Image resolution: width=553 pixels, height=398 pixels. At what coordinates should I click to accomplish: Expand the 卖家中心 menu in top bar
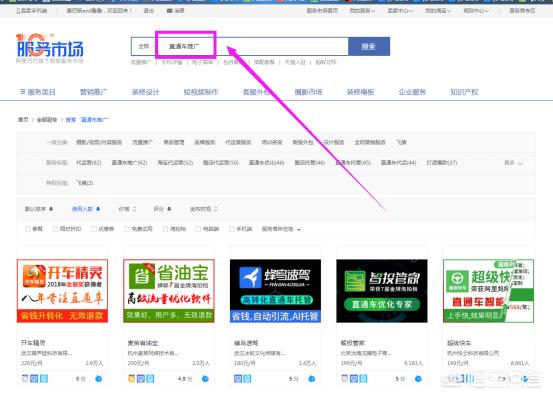400,11
